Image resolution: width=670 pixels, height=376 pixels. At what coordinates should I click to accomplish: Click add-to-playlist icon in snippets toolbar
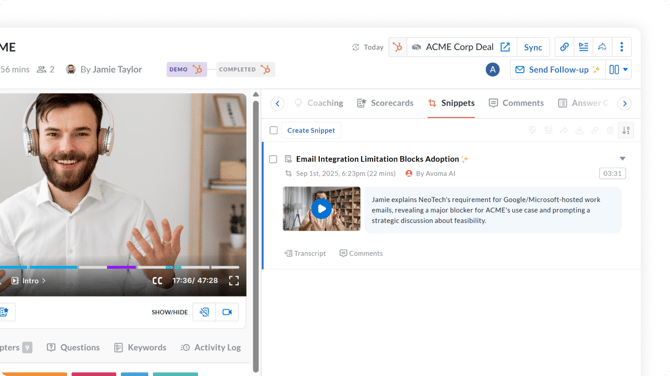(548, 130)
